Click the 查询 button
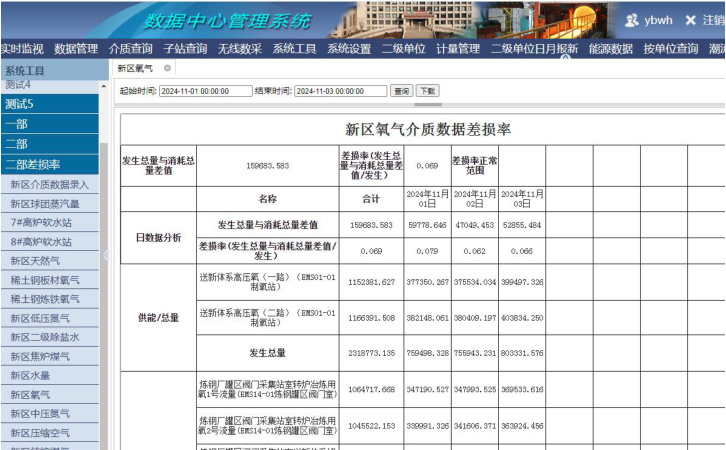 point(401,91)
